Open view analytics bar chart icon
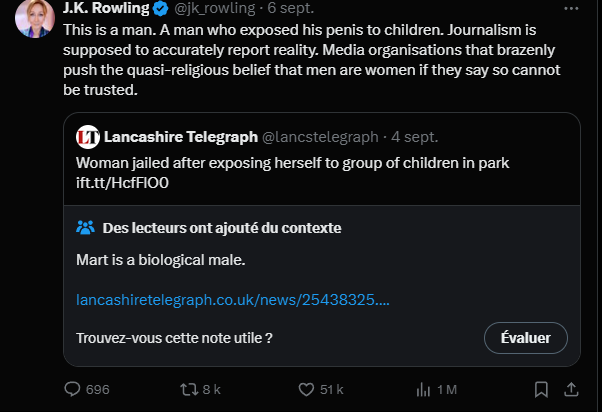Viewport: 602px width, 412px height. coord(423,389)
